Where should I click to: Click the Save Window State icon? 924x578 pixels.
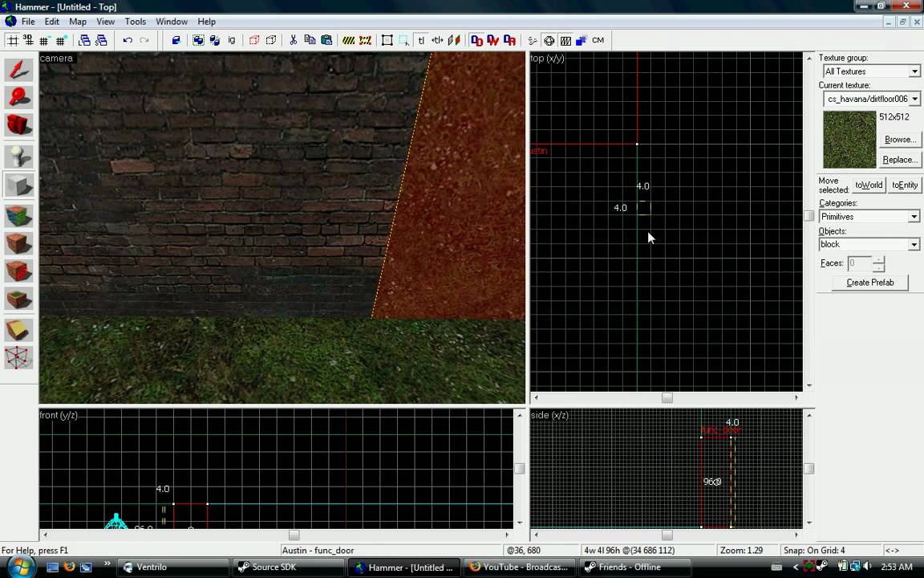click(101, 40)
